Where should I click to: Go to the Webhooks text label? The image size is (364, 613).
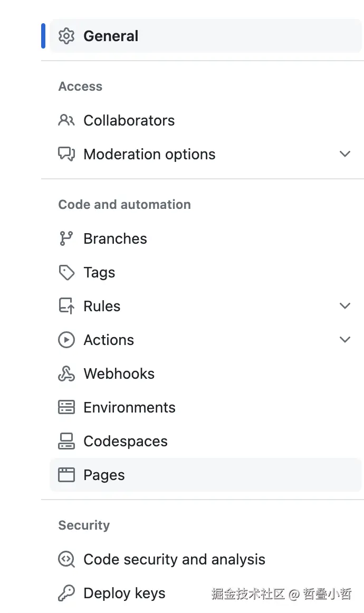point(119,373)
